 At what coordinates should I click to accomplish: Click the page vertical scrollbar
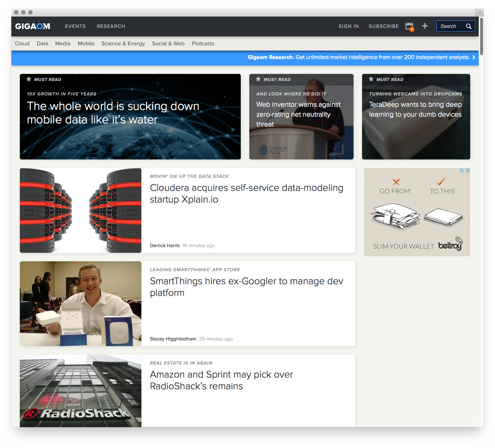482,36
